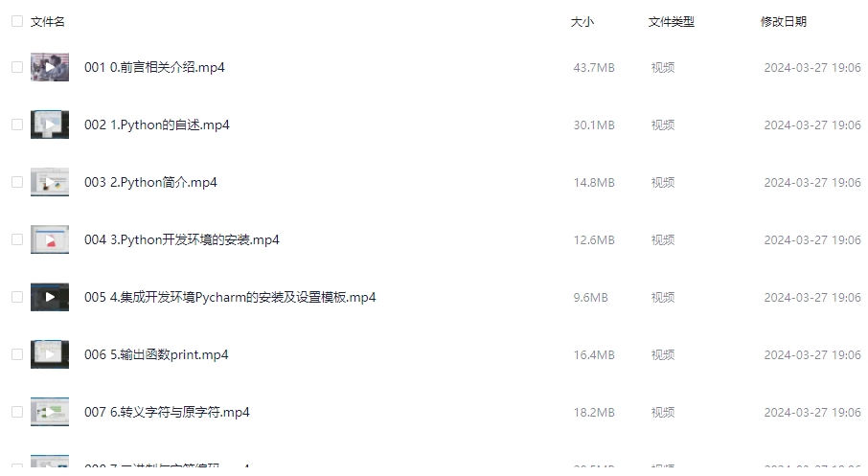Sort list by 大小 column header

coord(582,22)
